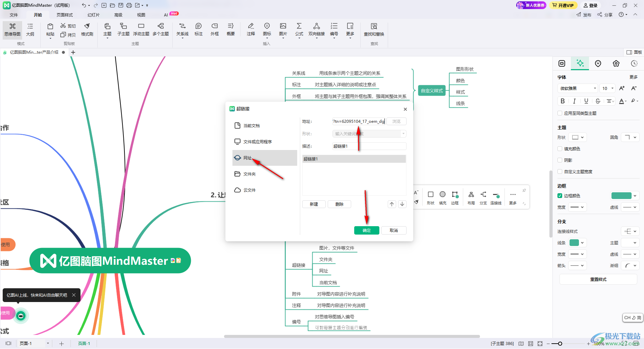This screenshot has width=644, height=349.
Task: Increase font size in side panel
Action: pos(622,88)
